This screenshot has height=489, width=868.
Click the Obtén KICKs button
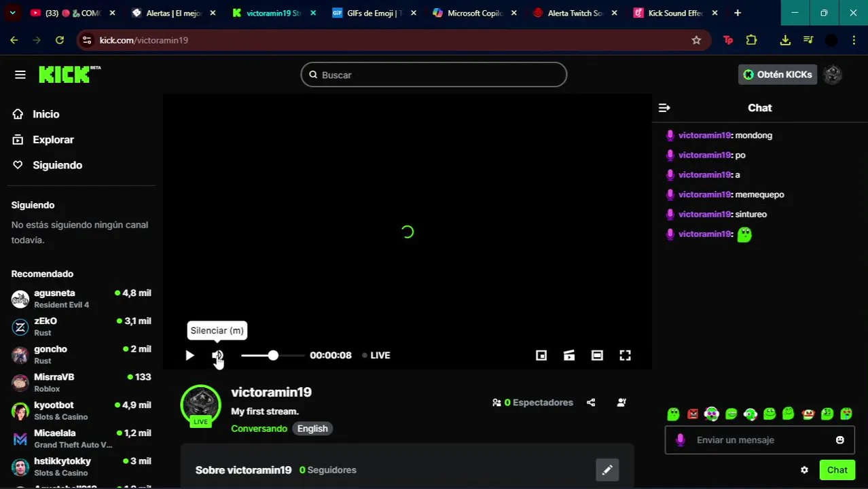777,75
